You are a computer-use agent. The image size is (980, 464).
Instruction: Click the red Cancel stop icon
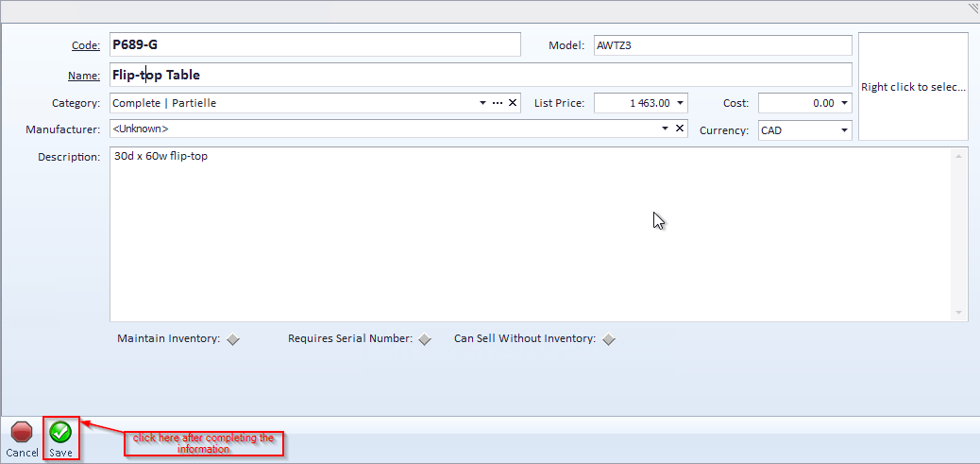(22, 433)
